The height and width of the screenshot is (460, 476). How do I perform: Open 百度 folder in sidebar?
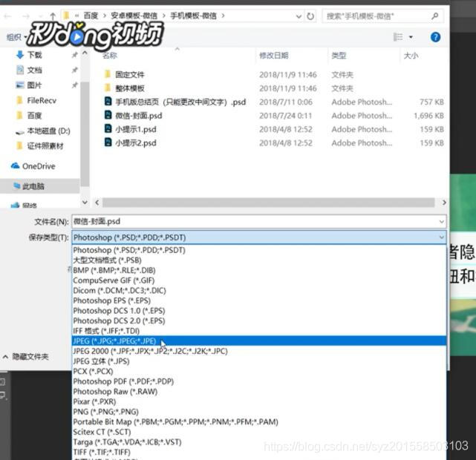click(x=34, y=116)
